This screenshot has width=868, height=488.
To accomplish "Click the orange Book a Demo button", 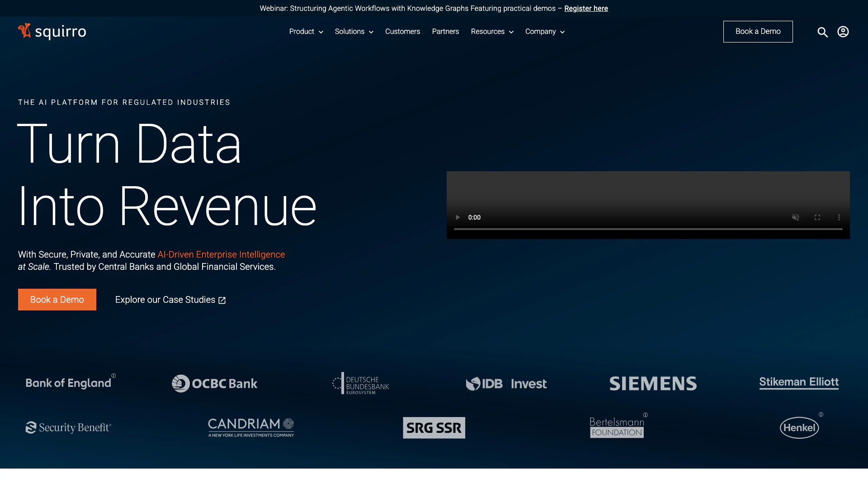I will coord(57,300).
